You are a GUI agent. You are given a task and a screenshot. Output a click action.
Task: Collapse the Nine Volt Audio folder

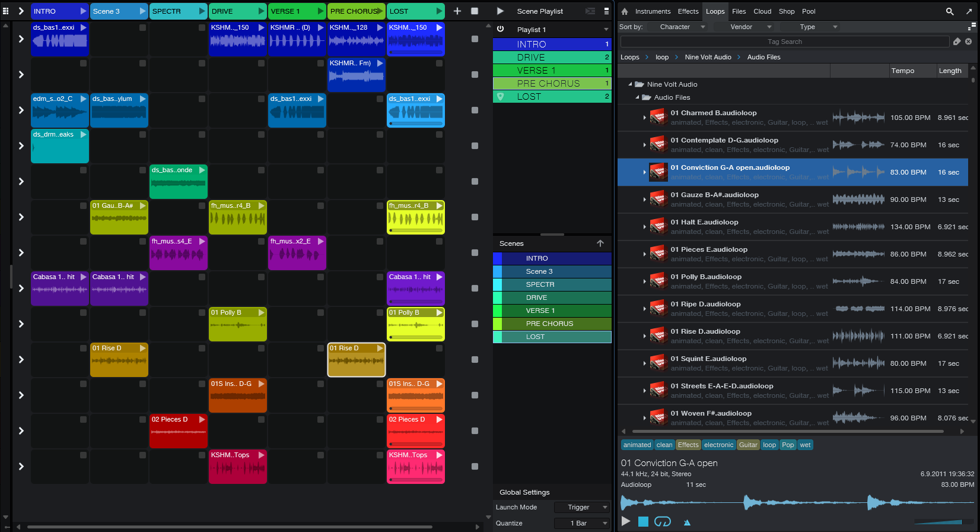point(630,84)
